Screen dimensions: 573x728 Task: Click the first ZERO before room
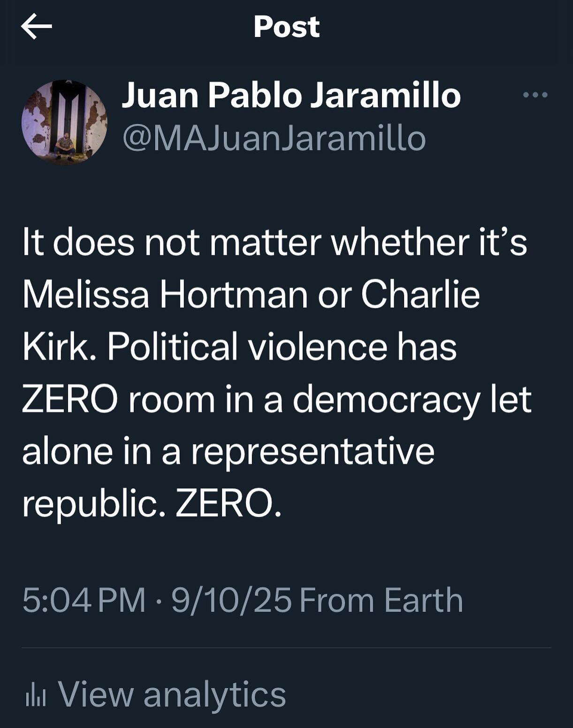[70, 400]
